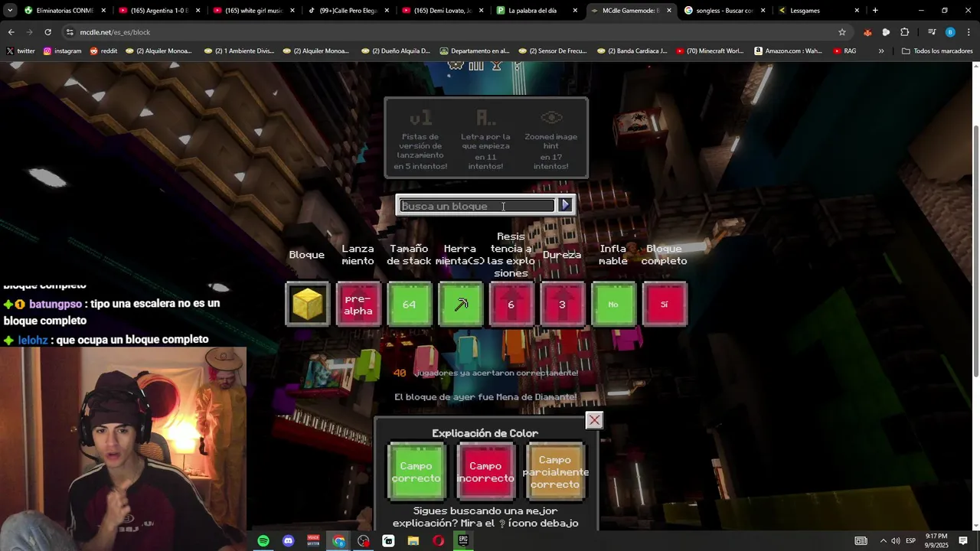Show hidden system tray icons
Viewport: 980px width, 551px height.
click(883, 541)
